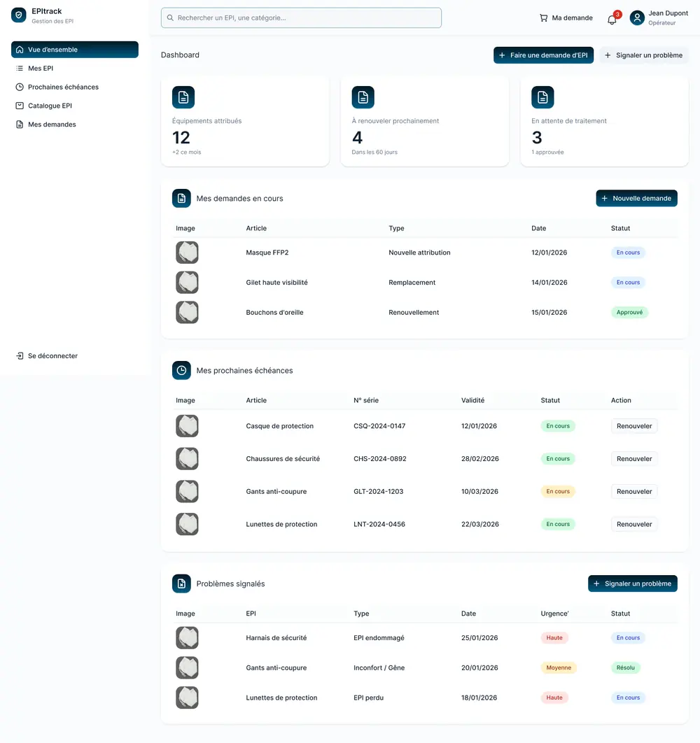Click the logout icon beside Se déconnecter
700x743 pixels.
[x=20, y=356]
